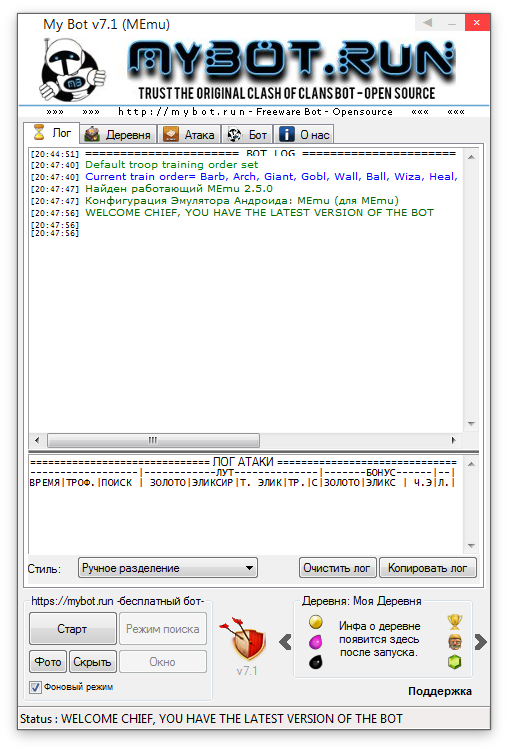The height and width of the screenshot is (751, 508).
Task: Click the builder head icon
Action: pos(455,642)
